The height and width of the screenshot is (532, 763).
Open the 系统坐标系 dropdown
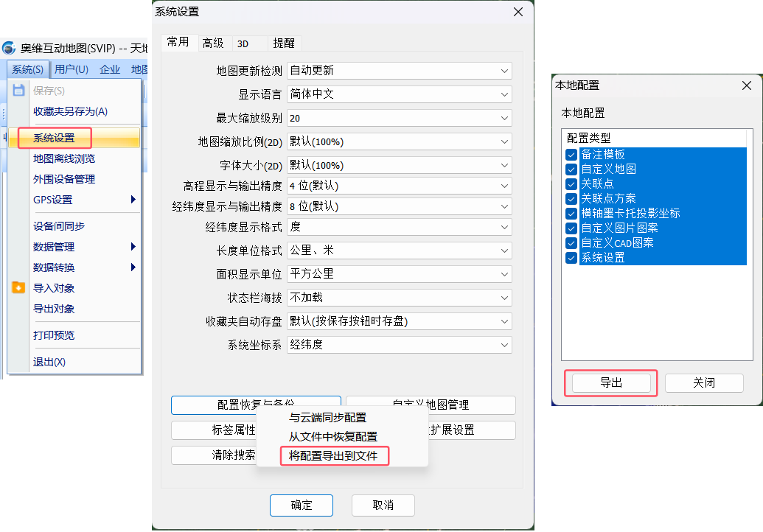(x=400, y=345)
